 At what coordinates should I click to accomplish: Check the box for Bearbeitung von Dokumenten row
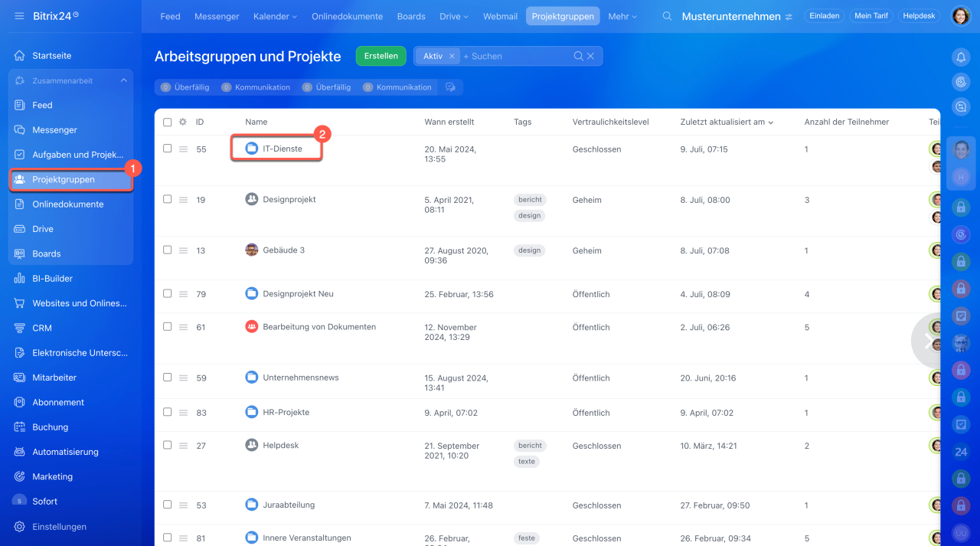(x=168, y=326)
